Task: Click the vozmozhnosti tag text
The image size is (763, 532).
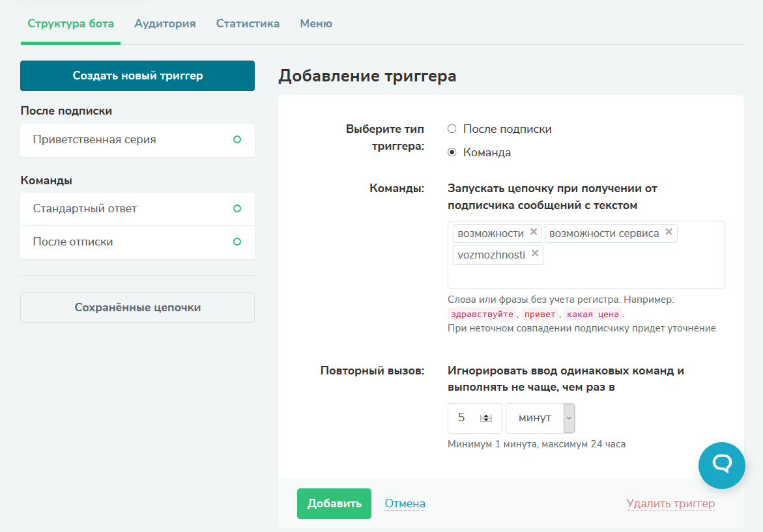Action: 491,255
